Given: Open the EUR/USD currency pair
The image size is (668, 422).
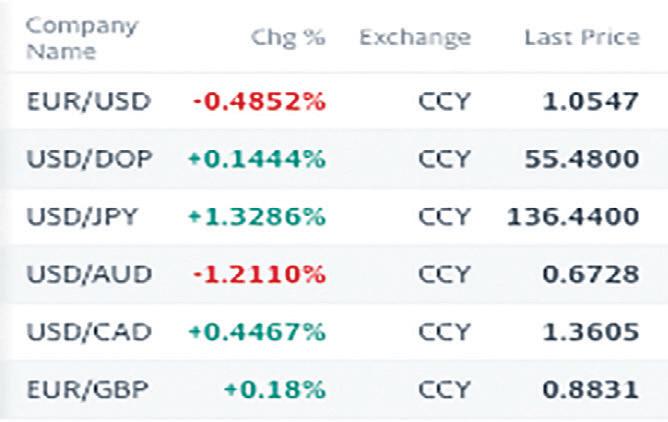Looking at the screenshot, I should tap(89, 101).
